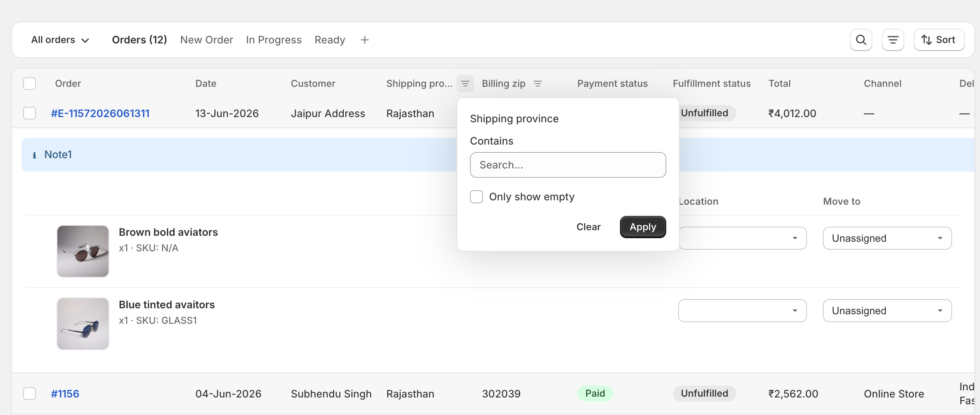Screen dimensions: 980x415
Task: Click the Paid badge on order #1156
Action: point(595,393)
